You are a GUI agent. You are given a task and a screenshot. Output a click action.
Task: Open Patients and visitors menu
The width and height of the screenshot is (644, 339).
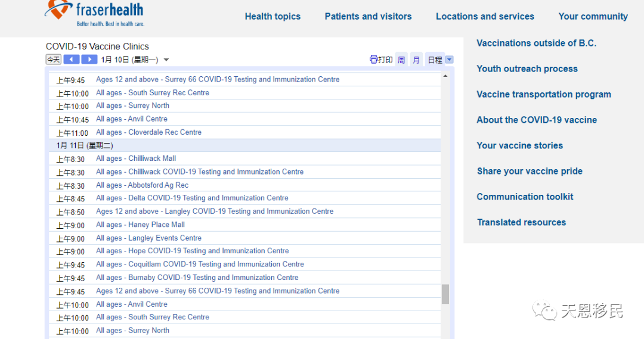point(368,17)
